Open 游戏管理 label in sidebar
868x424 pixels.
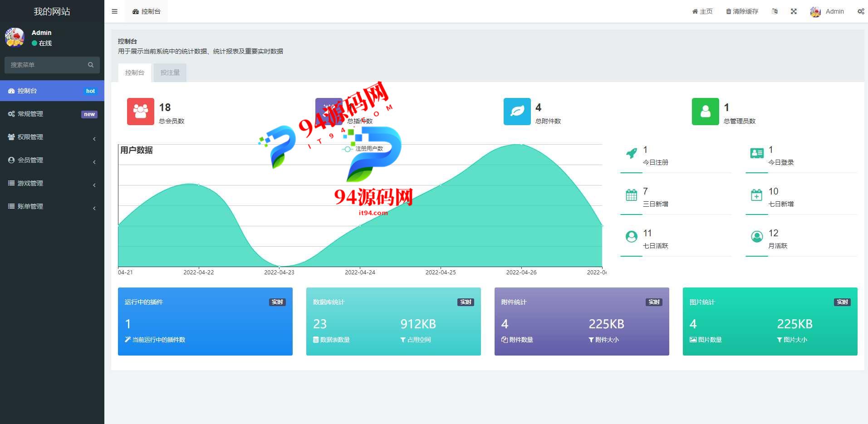(30, 183)
